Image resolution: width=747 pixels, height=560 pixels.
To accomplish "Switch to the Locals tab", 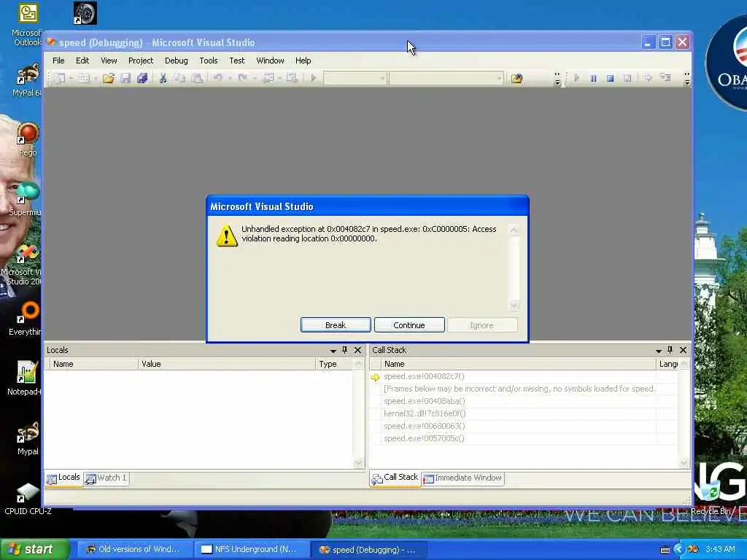I will 63,478.
